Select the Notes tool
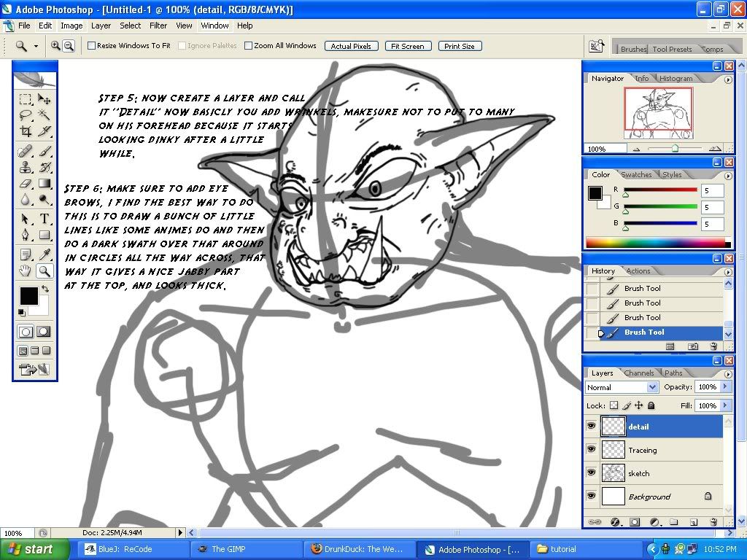747x560 pixels. coord(26,254)
